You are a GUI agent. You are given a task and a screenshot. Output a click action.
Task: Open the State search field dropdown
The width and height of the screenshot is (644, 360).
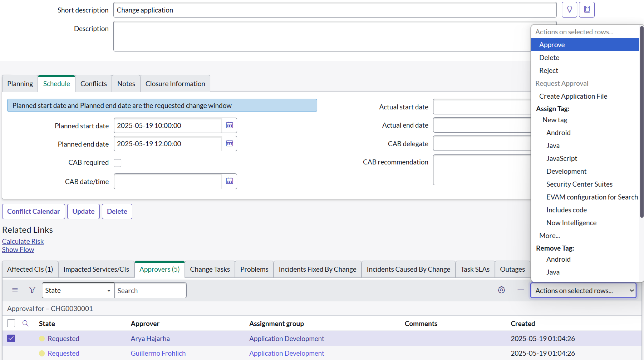pyautogui.click(x=78, y=290)
